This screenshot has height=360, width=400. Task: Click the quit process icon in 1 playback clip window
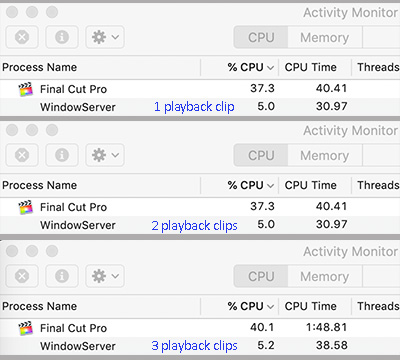[x=22, y=37]
